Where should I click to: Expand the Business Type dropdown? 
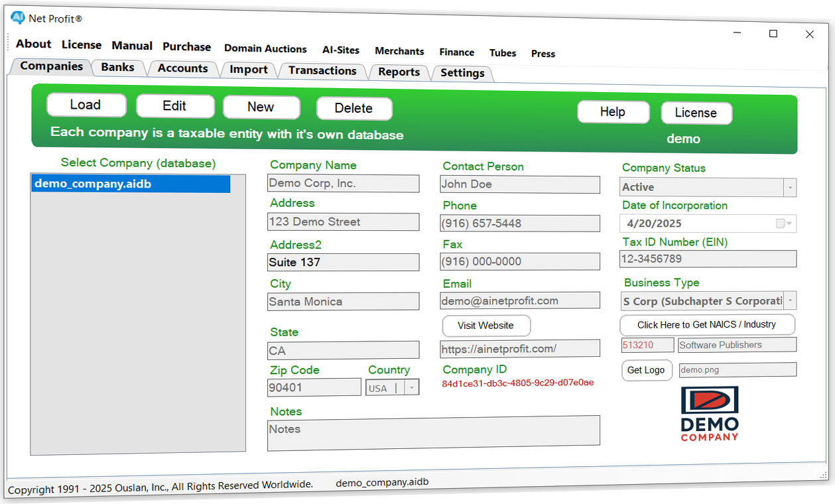tap(790, 301)
